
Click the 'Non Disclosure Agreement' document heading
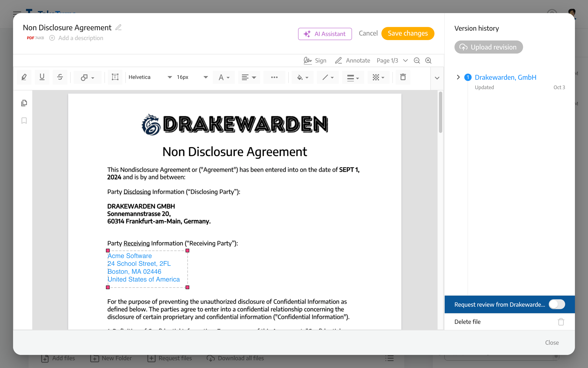pyautogui.click(x=235, y=152)
